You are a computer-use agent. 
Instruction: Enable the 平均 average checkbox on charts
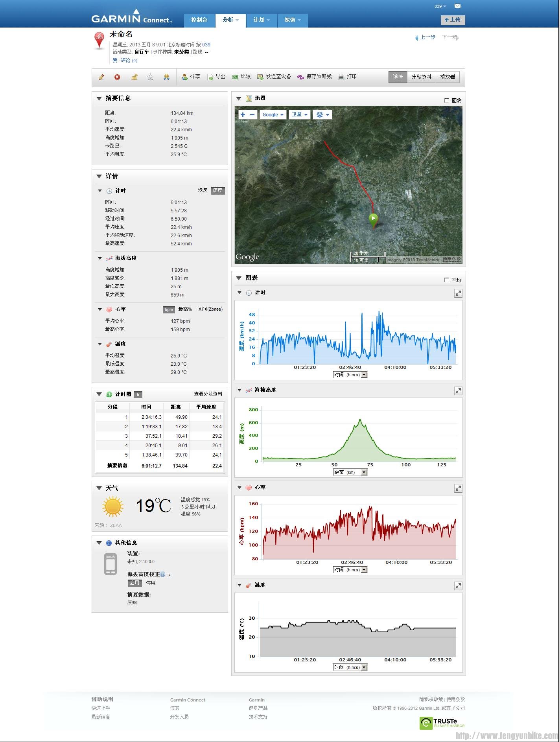click(446, 280)
